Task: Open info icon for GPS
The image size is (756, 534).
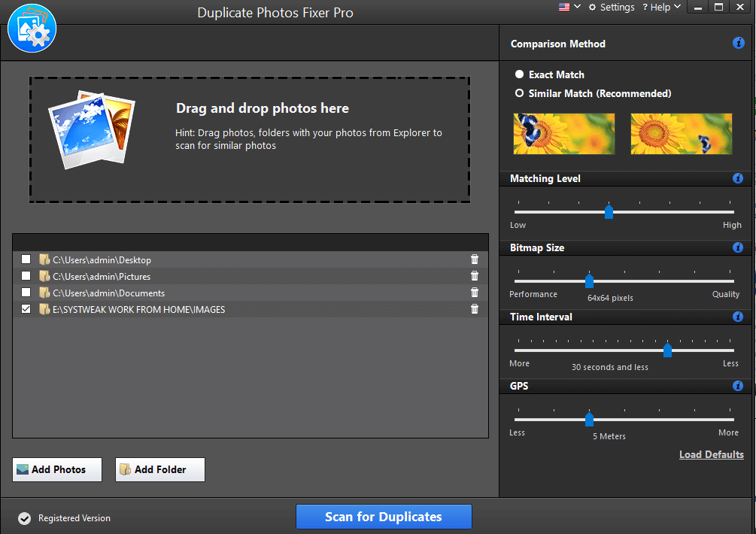Action: tap(738, 386)
